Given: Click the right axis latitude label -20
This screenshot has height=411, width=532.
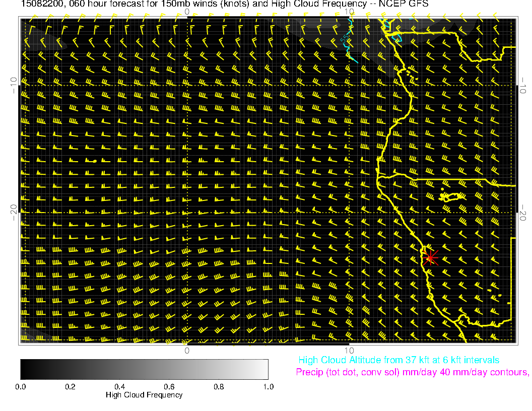Looking at the screenshot, I should pyautogui.click(x=522, y=213).
